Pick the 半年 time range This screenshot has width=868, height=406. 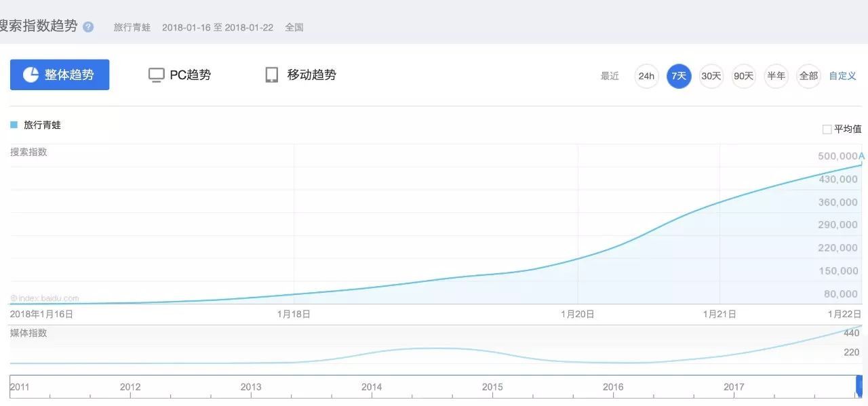776,76
